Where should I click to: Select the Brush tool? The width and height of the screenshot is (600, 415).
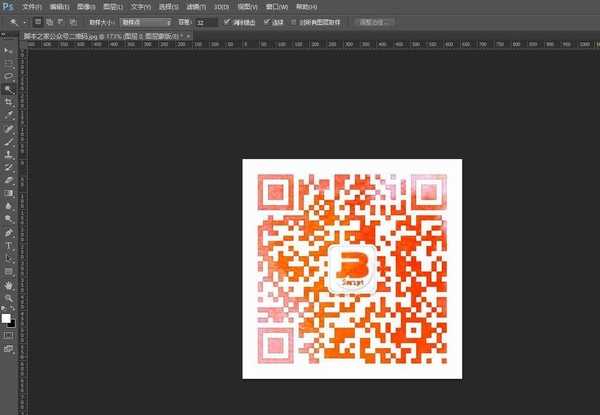(x=8, y=142)
